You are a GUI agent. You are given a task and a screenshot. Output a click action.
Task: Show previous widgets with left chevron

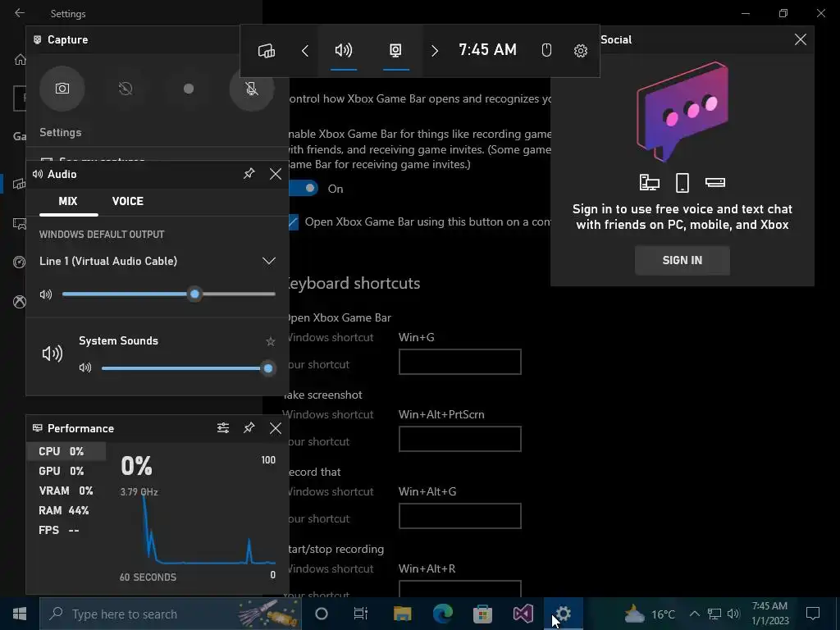[305, 51]
